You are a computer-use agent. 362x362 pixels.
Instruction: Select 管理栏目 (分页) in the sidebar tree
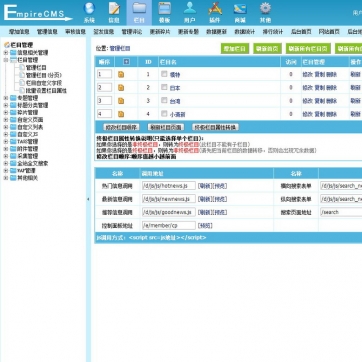click(x=44, y=75)
